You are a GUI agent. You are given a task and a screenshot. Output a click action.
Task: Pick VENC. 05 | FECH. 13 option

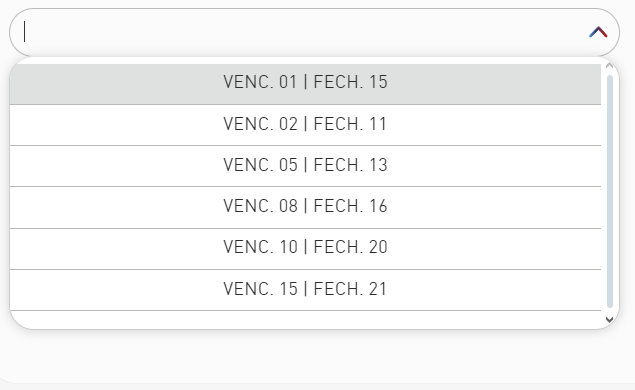305,166
